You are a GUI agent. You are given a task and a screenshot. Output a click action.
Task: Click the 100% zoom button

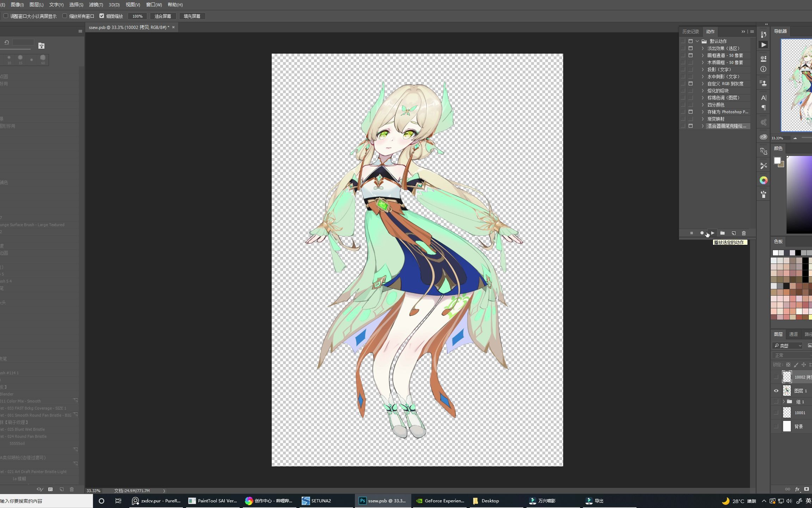pos(137,16)
